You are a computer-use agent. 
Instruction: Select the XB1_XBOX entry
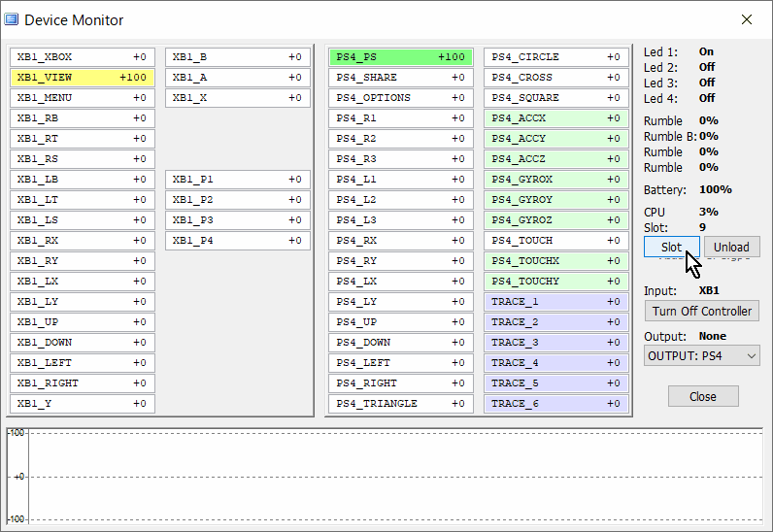pyautogui.click(x=83, y=57)
